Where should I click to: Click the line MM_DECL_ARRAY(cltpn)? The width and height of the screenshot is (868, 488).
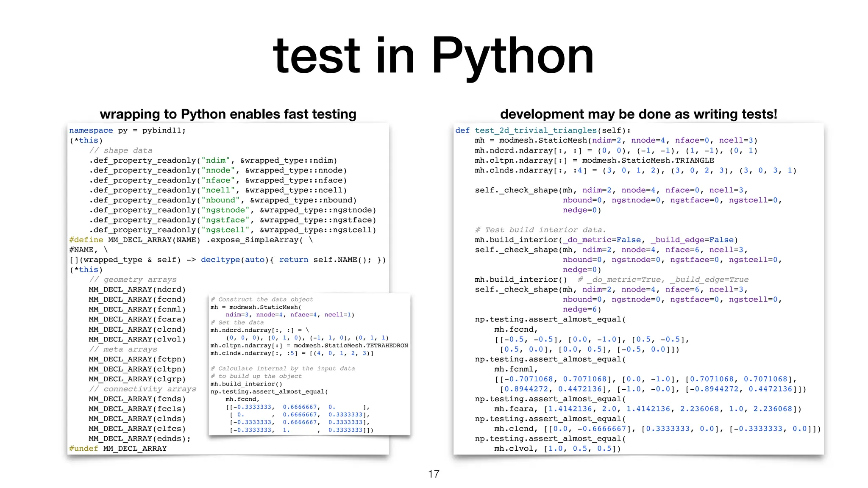pyautogui.click(x=137, y=369)
